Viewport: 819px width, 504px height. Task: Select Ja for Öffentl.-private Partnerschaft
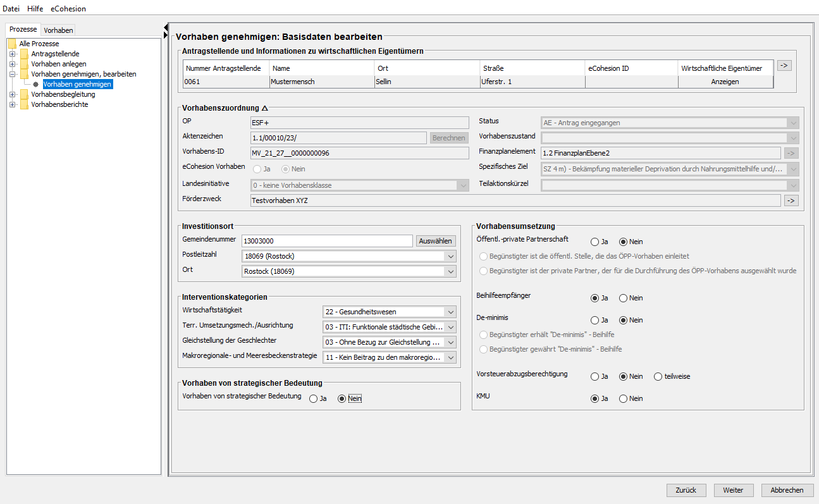tap(594, 242)
